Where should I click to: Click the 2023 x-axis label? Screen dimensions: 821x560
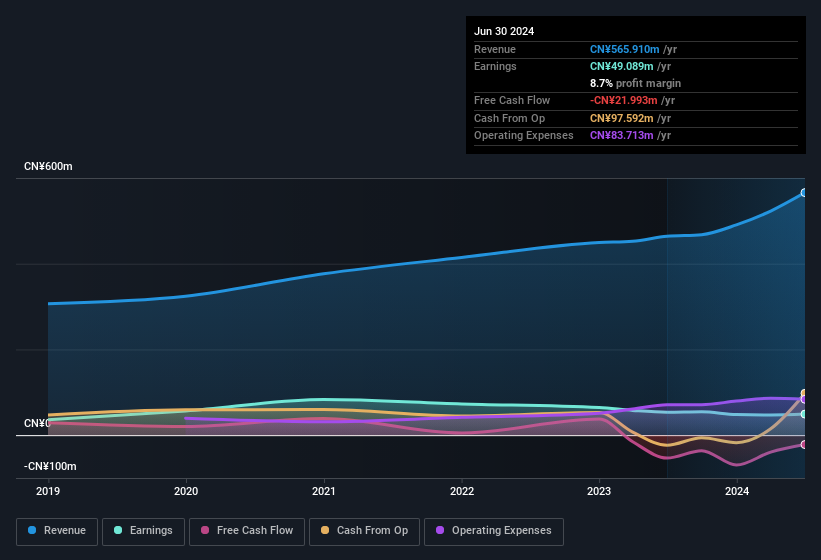[x=599, y=491]
